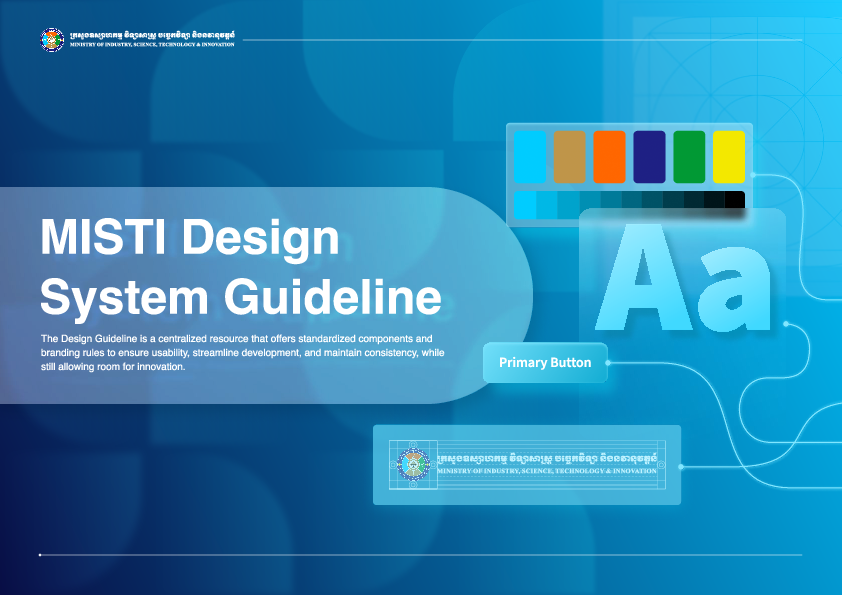Choose the yellow color swatch
Viewport: 842px width, 595px height.
(x=729, y=157)
